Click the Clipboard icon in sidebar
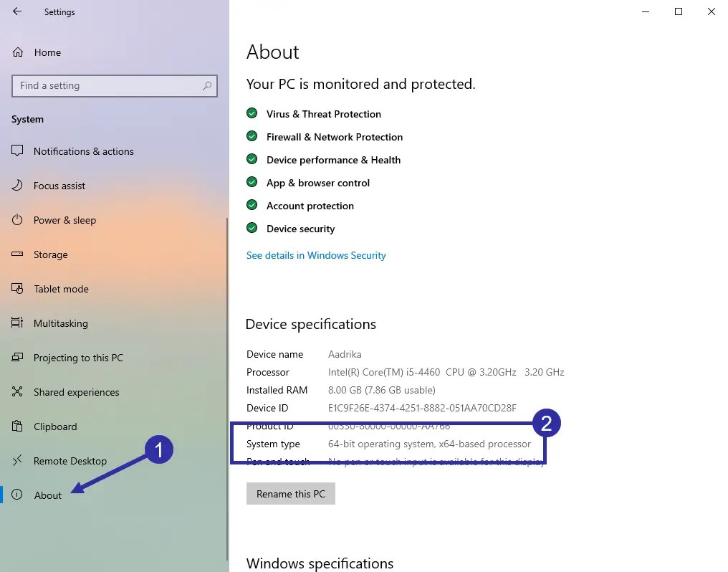Image resolution: width=728 pixels, height=572 pixels. (18, 426)
